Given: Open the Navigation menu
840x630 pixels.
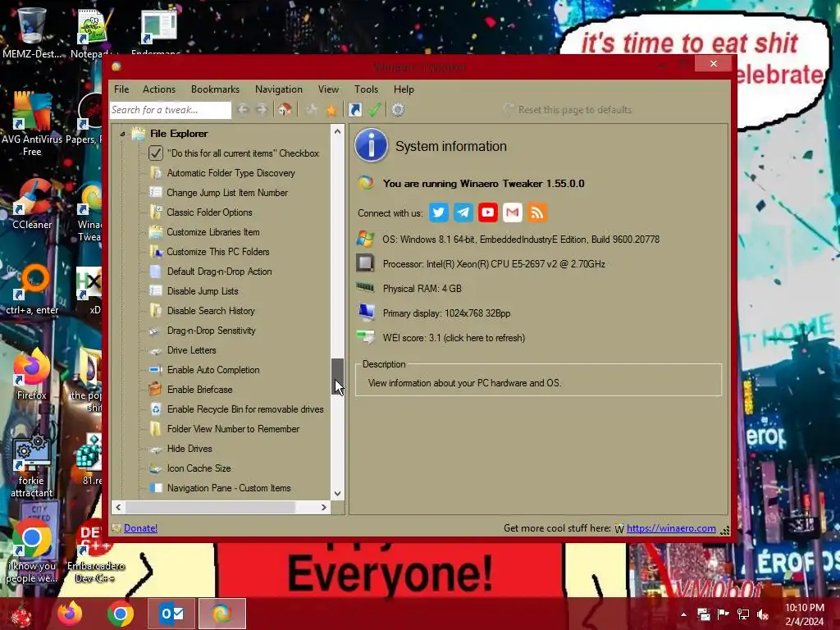Looking at the screenshot, I should pos(279,89).
